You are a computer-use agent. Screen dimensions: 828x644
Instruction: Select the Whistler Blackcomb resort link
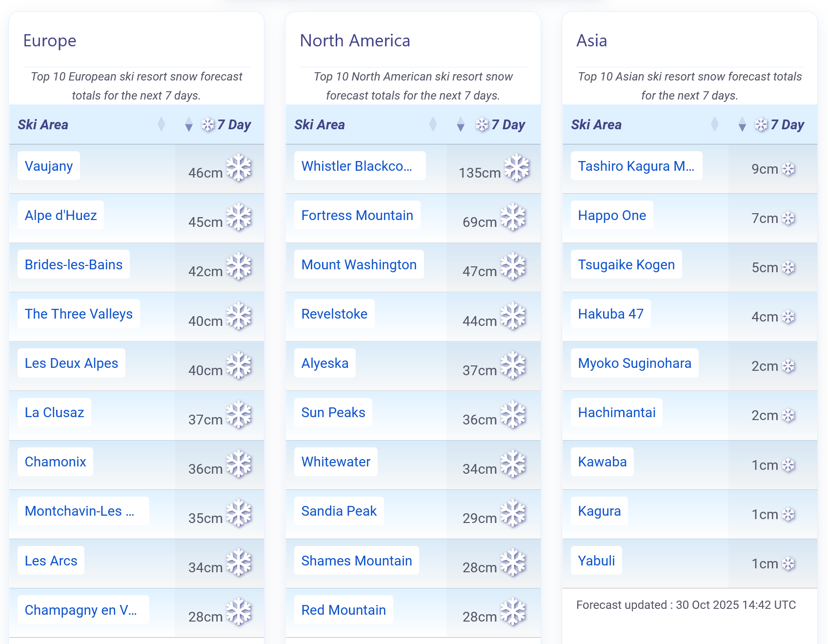tap(357, 166)
